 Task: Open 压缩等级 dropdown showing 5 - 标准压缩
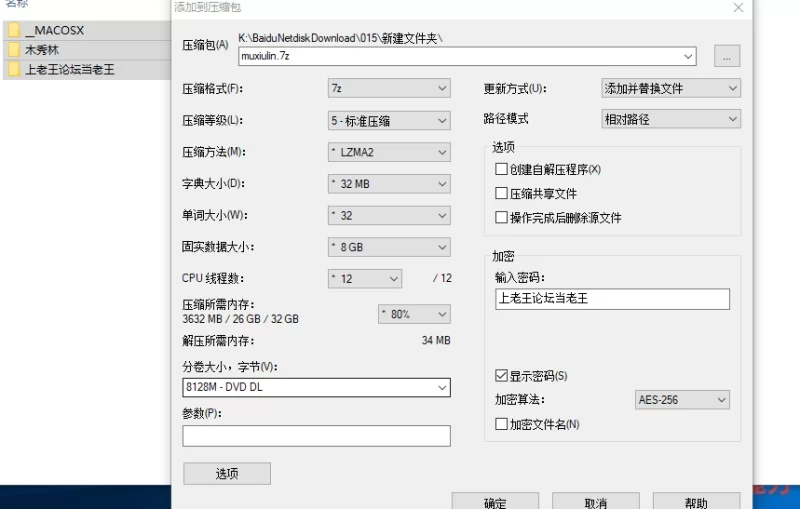pos(389,121)
